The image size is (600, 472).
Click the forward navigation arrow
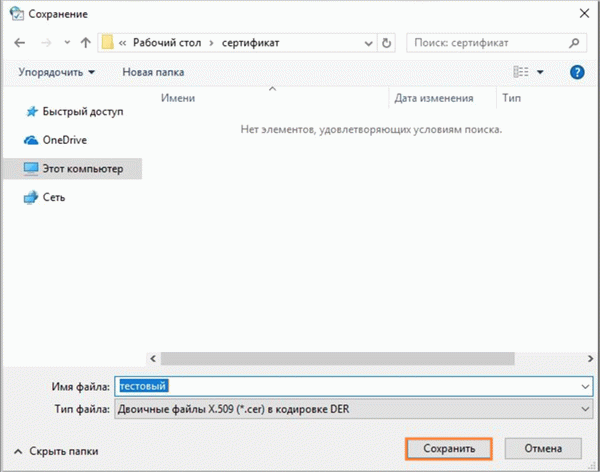coord(46,42)
